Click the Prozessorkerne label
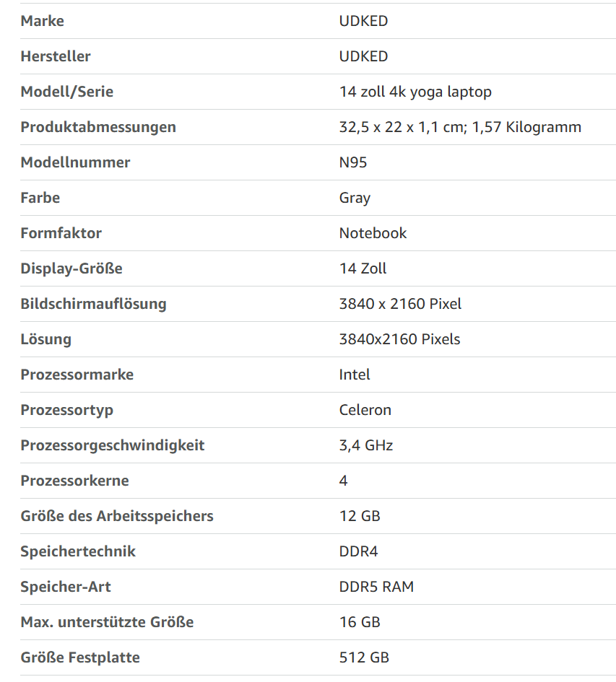The image size is (616, 682). coord(74,481)
